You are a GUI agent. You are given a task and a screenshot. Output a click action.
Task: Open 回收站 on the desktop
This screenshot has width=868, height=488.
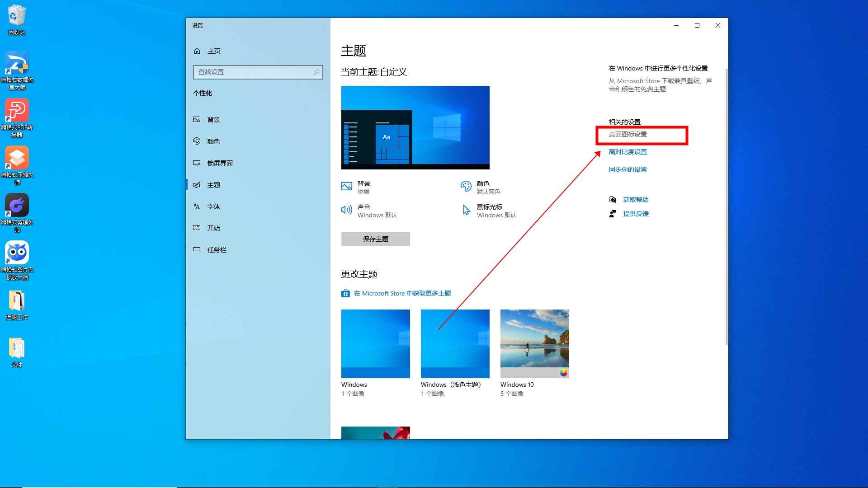(17, 18)
